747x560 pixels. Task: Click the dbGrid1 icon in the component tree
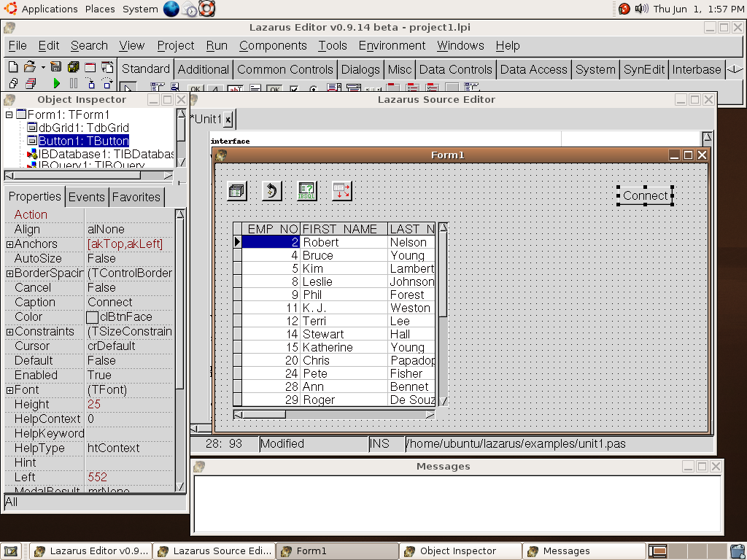pos(32,127)
